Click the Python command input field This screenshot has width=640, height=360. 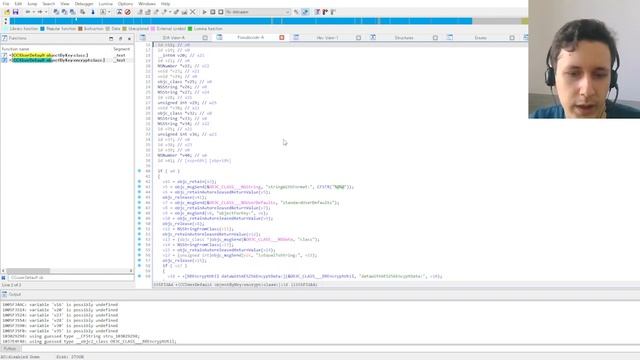coord(330,349)
